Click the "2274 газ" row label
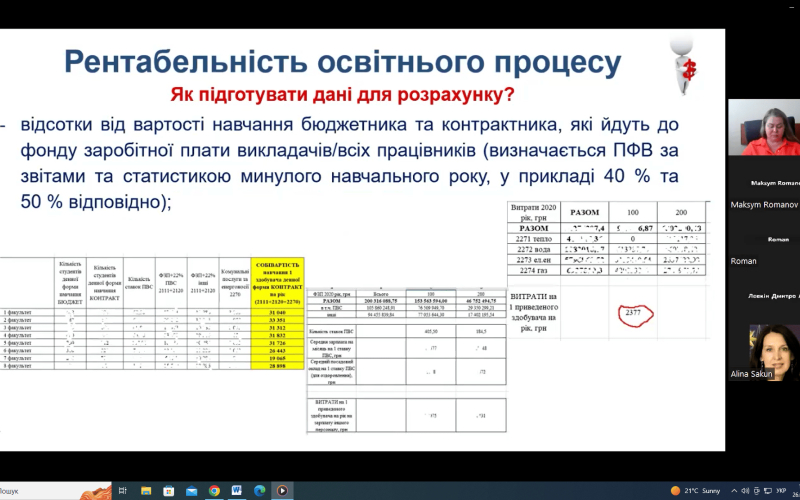The width and height of the screenshot is (800, 500). 534,270
